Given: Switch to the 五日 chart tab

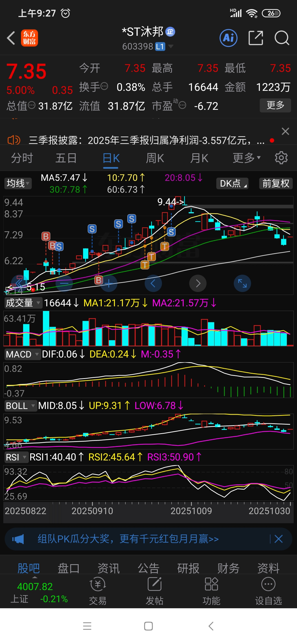Looking at the screenshot, I should 66,158.
